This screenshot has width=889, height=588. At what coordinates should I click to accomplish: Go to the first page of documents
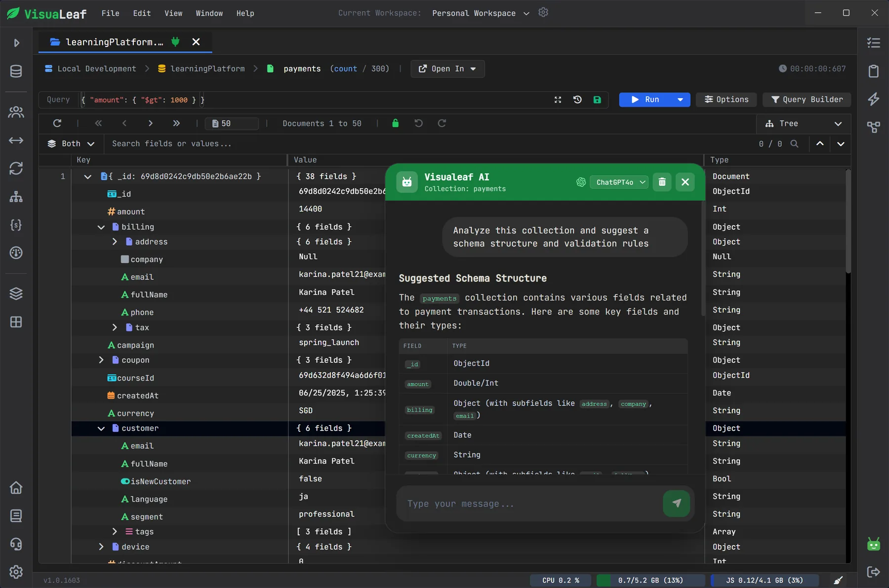point(98,123)
